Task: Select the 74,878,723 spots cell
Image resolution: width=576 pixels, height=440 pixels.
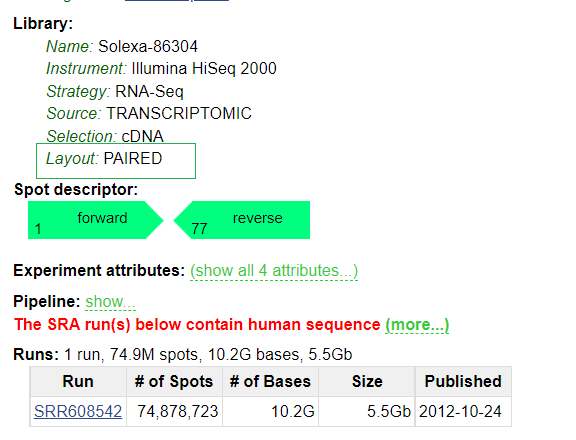Action: [174, 411]
